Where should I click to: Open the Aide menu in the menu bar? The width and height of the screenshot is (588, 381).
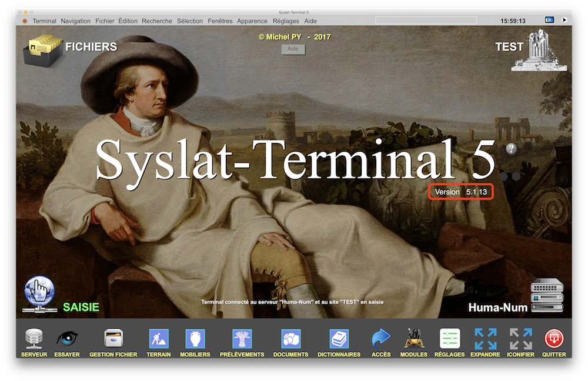click(310, 21)
